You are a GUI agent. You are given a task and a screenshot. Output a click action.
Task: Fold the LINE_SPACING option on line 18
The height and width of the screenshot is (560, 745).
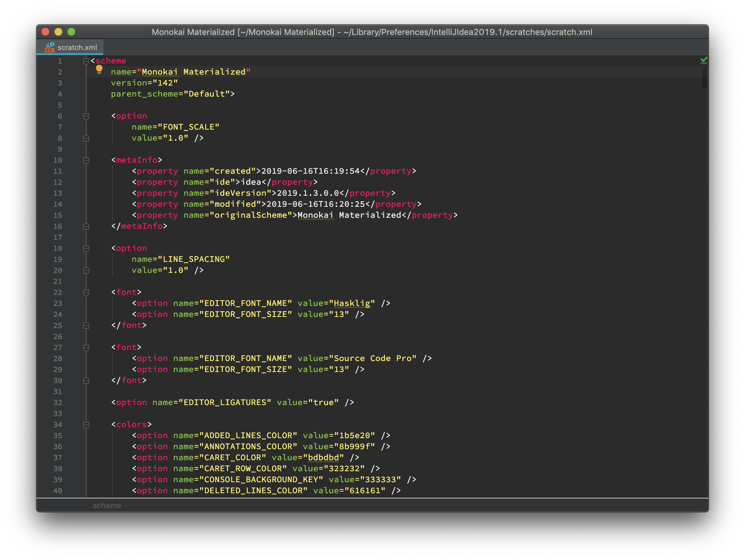[x=86, y=249]
